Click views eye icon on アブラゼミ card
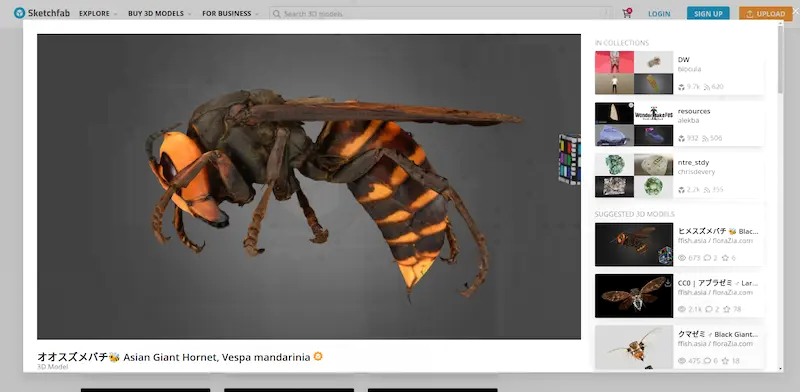This screenshot has width=800, height=392. (682, 309)
